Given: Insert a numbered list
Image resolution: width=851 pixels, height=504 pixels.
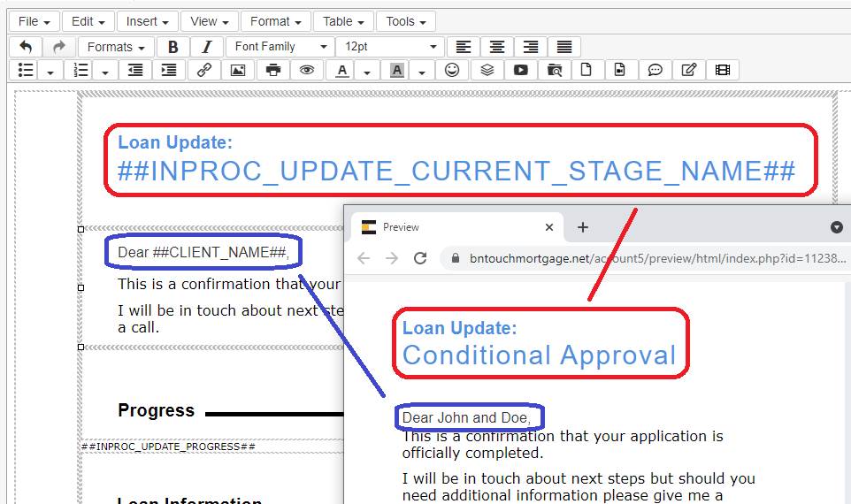Looking at the screenshot, I should [x=80, y=70].
